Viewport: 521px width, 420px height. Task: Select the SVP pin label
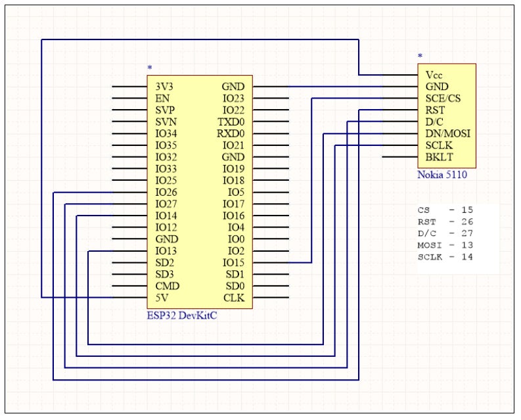coord(165,110)
